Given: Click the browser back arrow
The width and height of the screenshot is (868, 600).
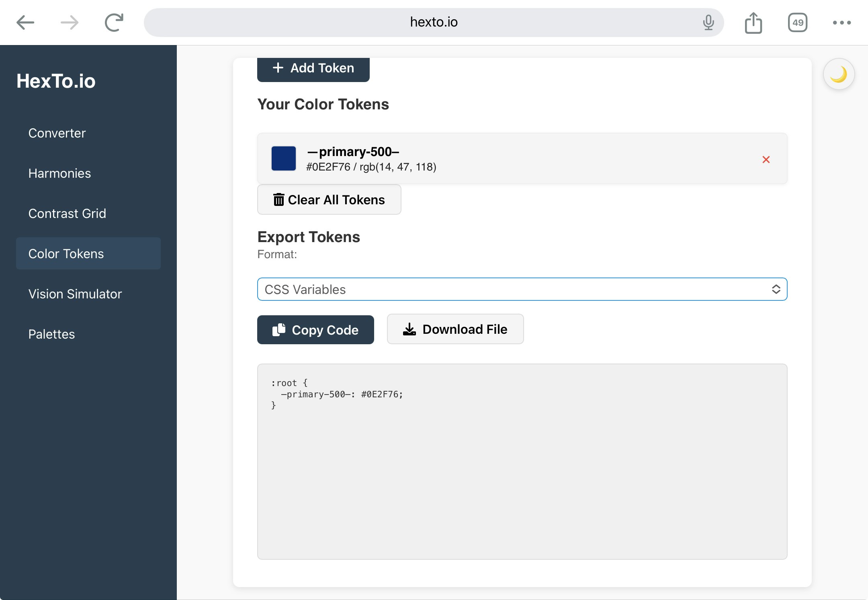Looking at the screenshot, I should [x=25, y=23].
